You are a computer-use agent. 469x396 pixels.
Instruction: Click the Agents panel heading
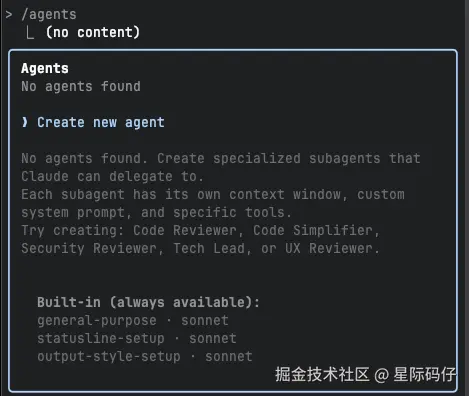(45, 69)
